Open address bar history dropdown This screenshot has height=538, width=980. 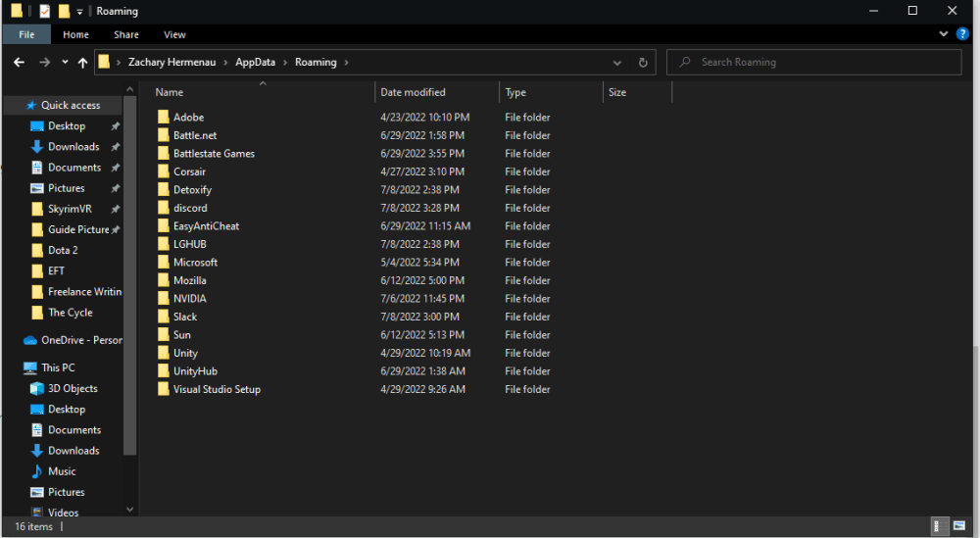tap(616, 62)
